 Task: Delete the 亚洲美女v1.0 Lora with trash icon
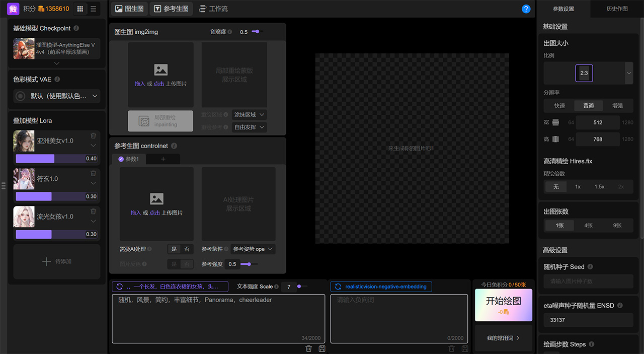[93, 136]
